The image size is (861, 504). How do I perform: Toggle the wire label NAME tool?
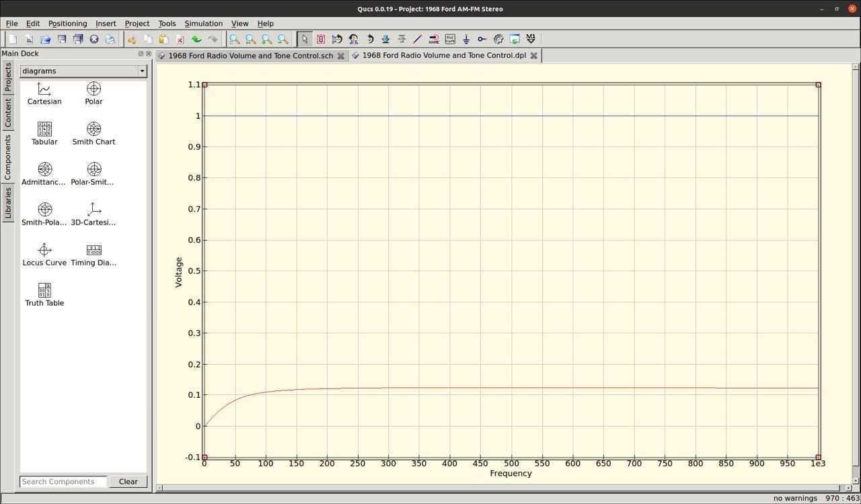point(434,40)
